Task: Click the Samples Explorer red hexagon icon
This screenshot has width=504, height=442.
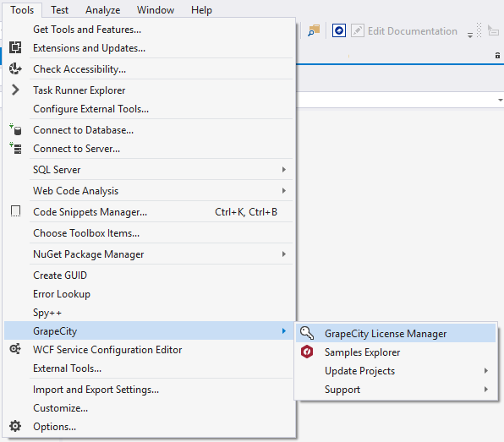Action: [x=307, y=352]
